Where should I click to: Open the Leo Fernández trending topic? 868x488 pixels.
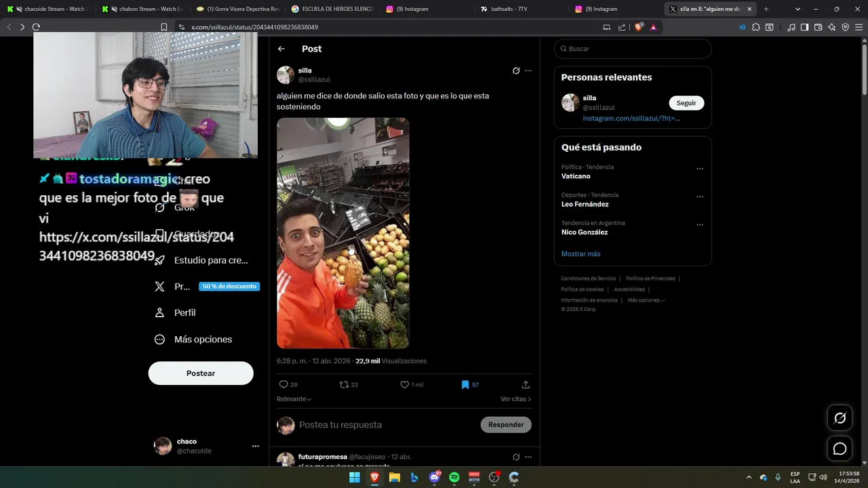pos(585,204)
